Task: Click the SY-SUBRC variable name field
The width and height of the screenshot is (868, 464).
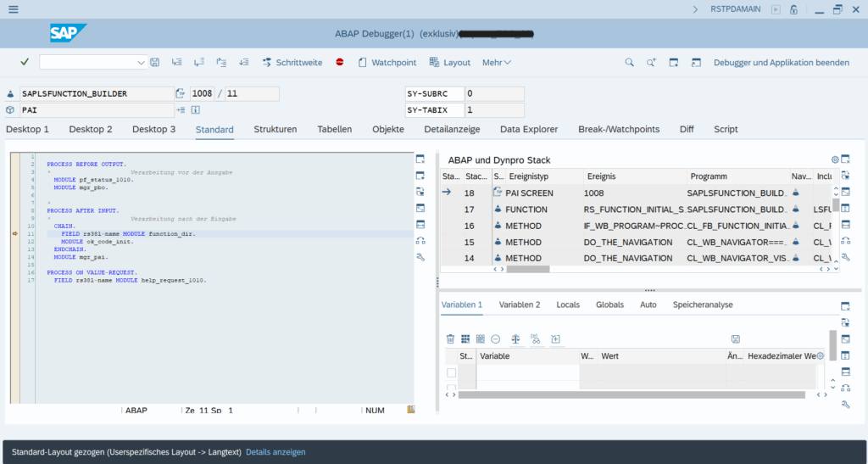Action: click(435, 93)
